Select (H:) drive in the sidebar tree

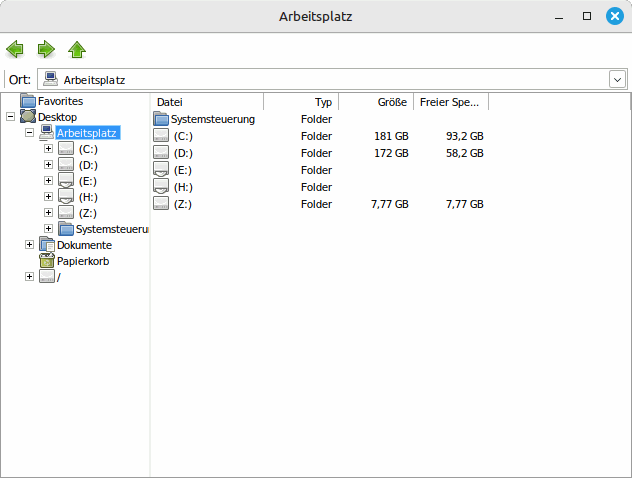tap(87, 197)
